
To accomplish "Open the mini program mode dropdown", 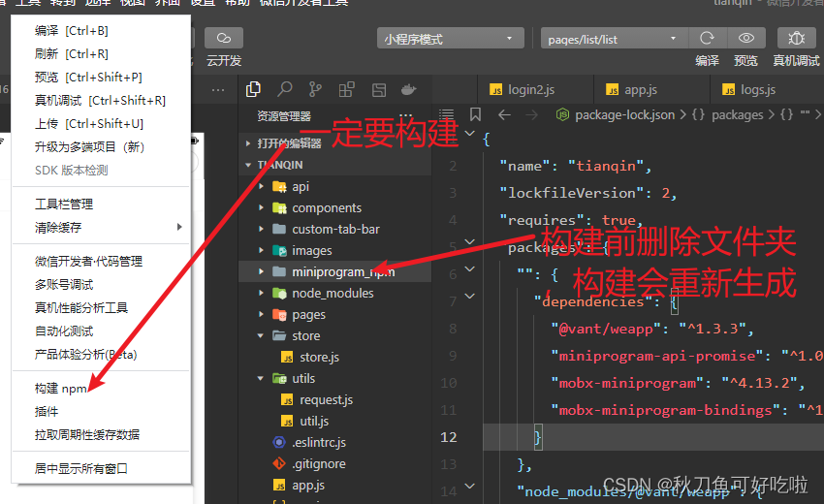I will pyautogui.click(x=451, y=39).
